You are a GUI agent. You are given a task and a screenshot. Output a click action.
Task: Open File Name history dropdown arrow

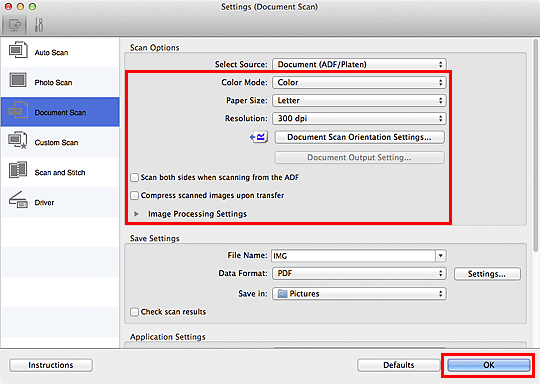440,256
